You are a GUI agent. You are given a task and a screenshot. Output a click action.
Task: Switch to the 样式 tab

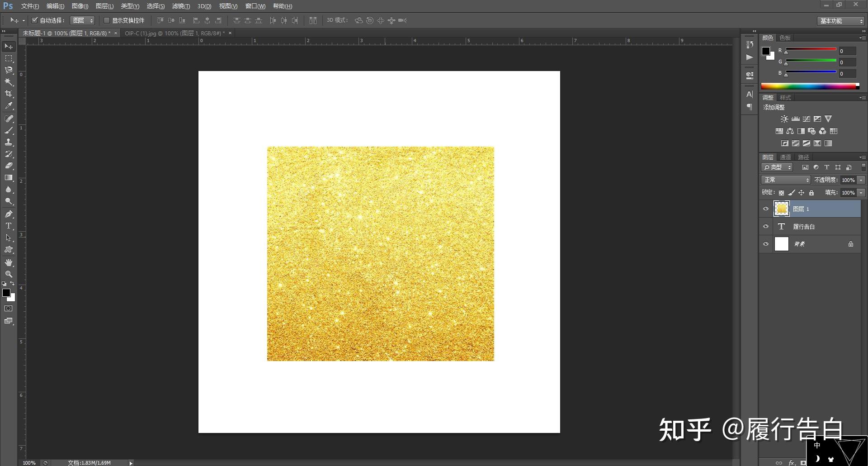click(785, 98)
